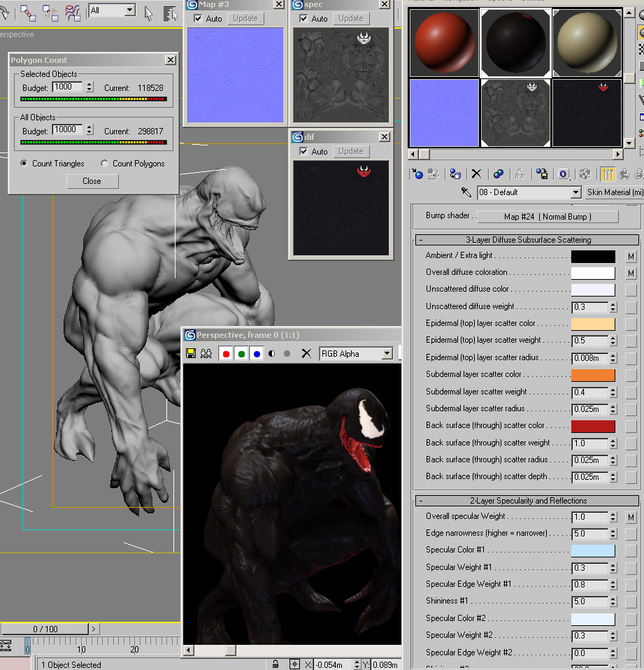This screenshot has width=644, height=670.
Task: Click Go to Parent icon
Action: [624, 173]
